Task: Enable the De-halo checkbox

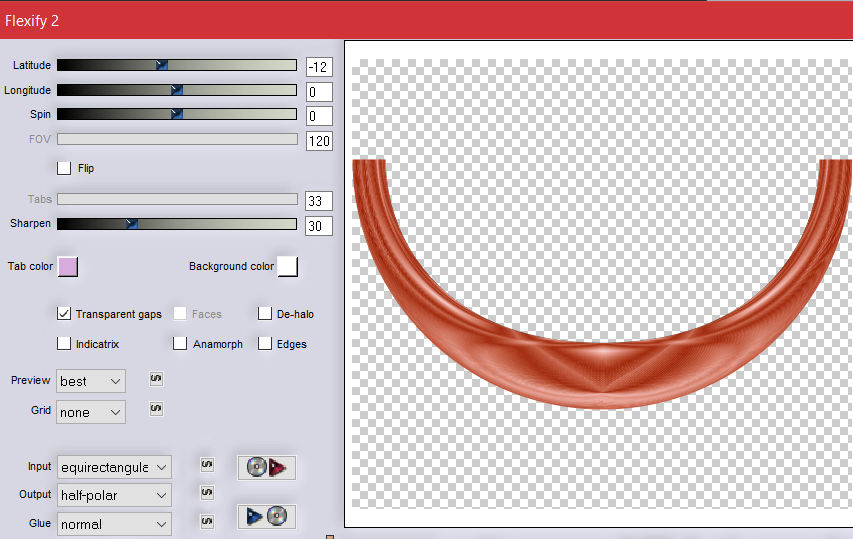Action: tap(265, 314)
